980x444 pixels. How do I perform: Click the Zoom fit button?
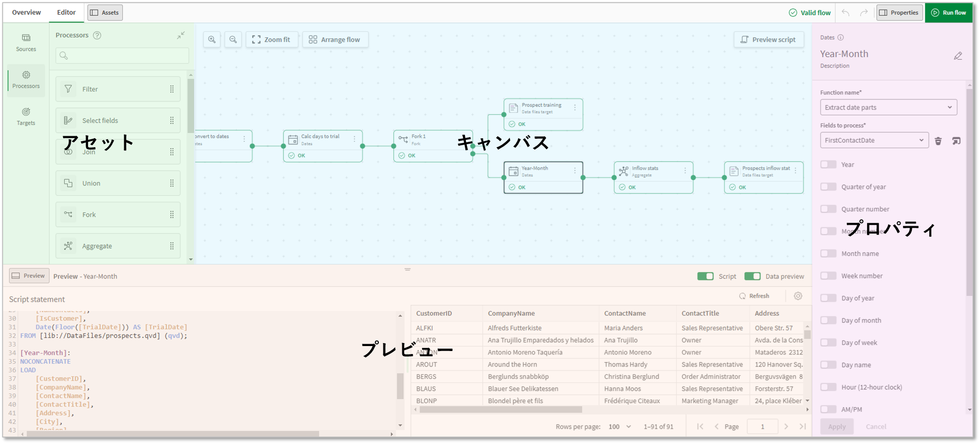pyautogui.click(x=271, y=39)
